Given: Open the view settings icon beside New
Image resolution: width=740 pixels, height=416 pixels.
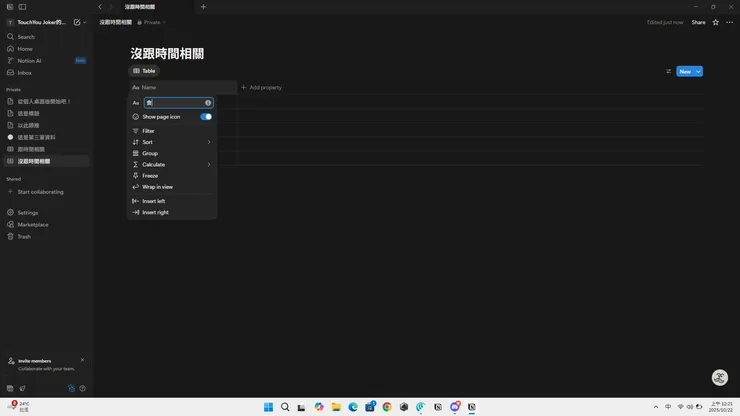Looking at the screenshot, I should tap(668, 71).
